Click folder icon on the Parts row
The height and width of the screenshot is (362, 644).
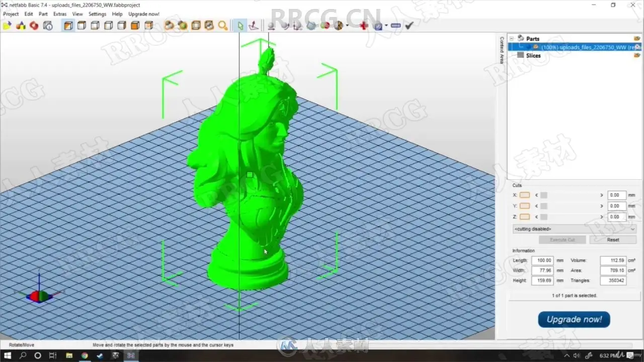[637, 38]
